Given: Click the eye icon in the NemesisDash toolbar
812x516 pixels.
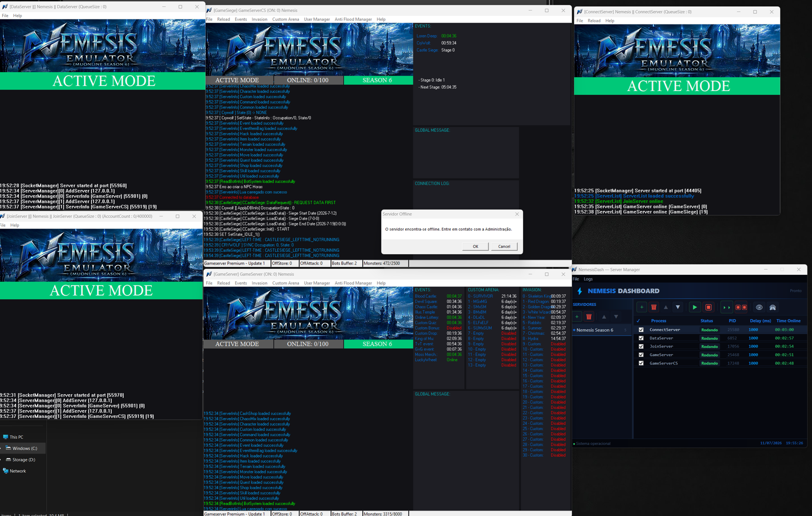Looking at the screenshot, I should click(759, 307).
